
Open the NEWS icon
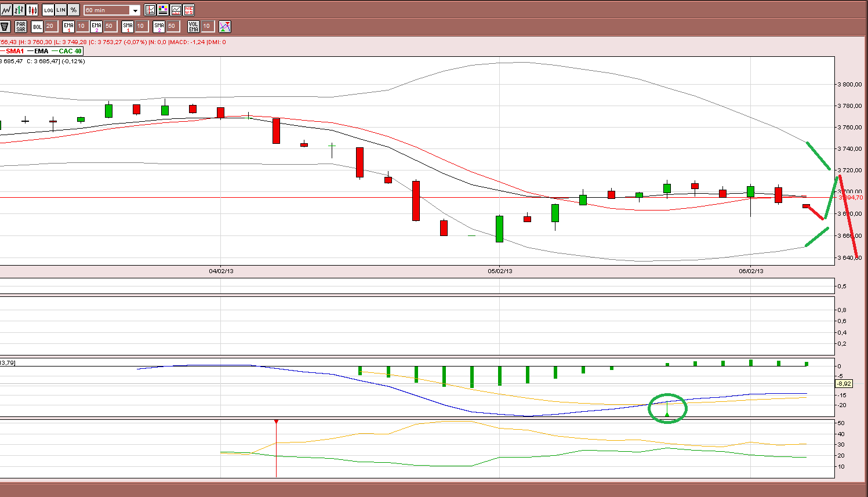189,10
